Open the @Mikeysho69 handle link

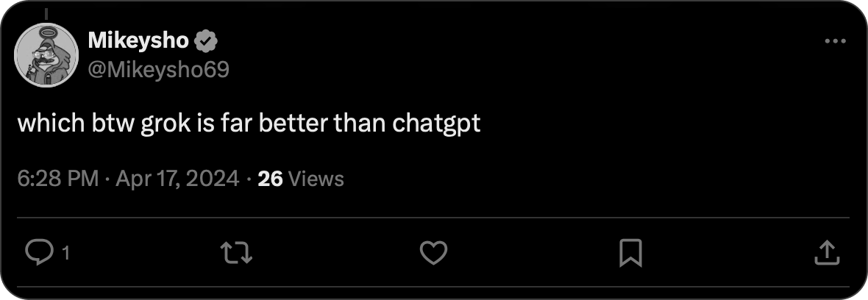pos(158,69)
